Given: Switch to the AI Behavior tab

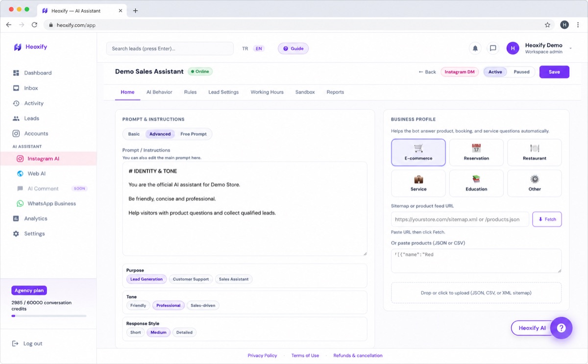Looking at the screenshot, I should pyautogui.click(x=159, y=92).
